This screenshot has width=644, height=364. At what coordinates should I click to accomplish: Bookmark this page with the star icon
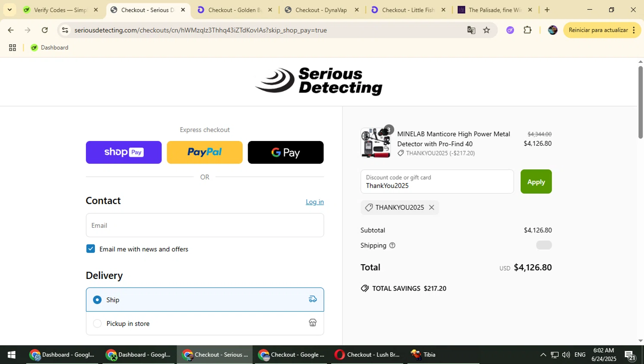click(486, 30)
